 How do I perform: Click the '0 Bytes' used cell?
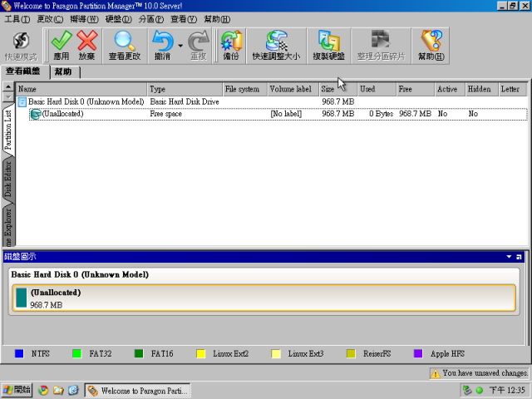381,114
